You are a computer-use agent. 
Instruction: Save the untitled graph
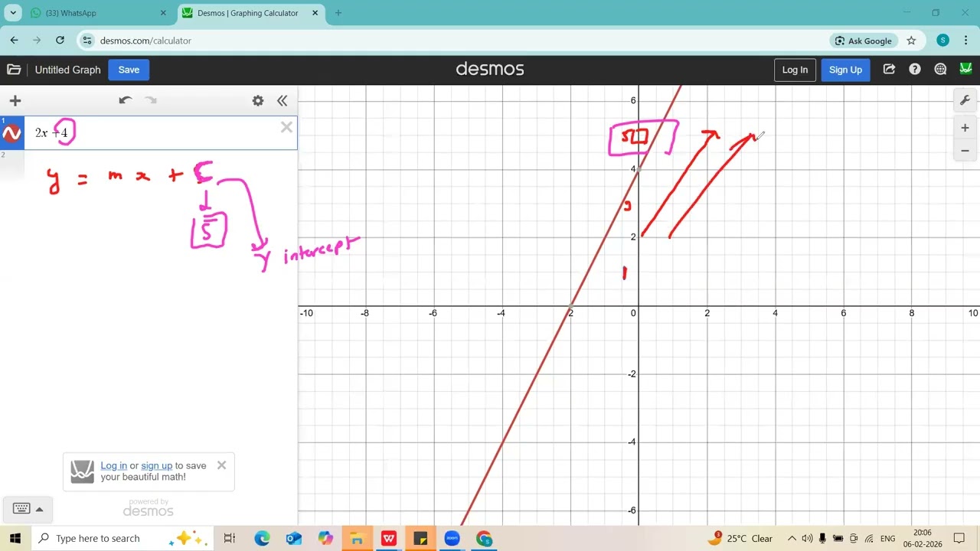click(x=129, y=70)
